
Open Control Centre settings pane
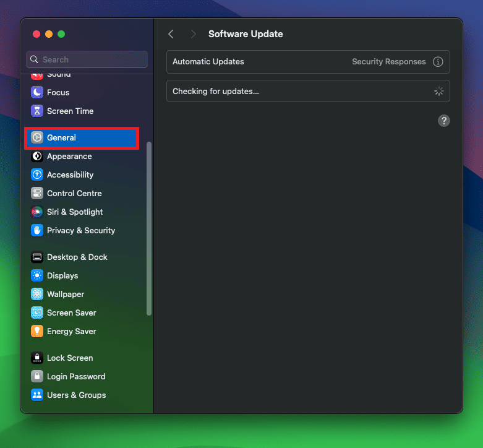[x=82, y=193]
